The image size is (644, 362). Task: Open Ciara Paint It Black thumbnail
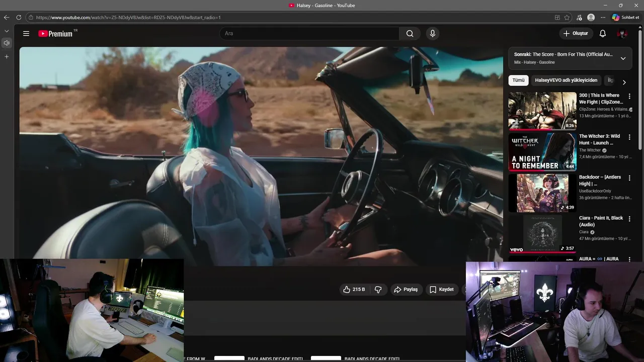click(542, 233)
